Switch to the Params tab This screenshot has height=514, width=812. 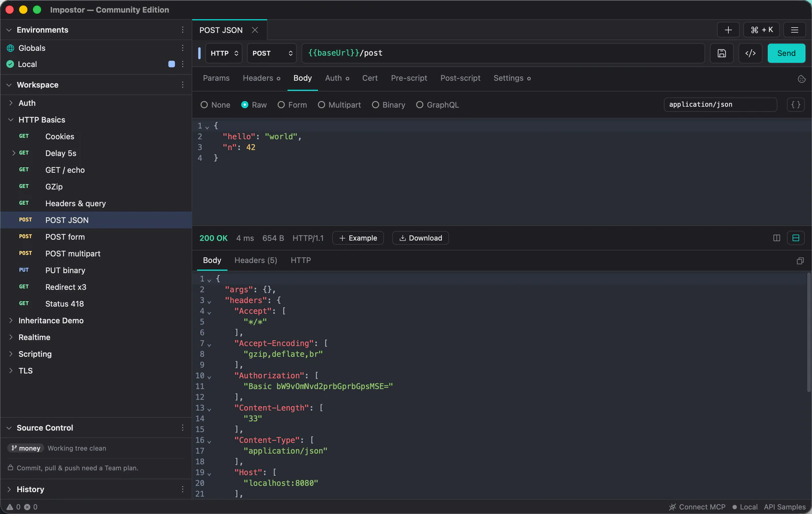[x=216, y=78]
